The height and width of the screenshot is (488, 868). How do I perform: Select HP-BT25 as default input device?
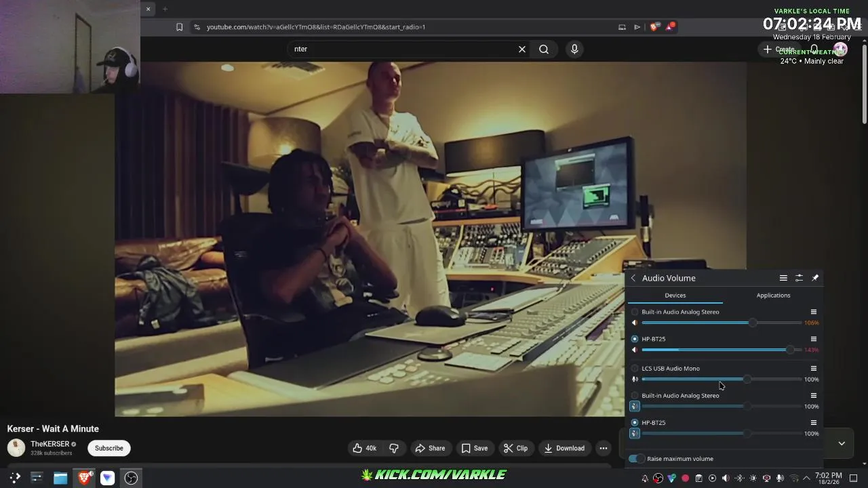coord(635,423)
